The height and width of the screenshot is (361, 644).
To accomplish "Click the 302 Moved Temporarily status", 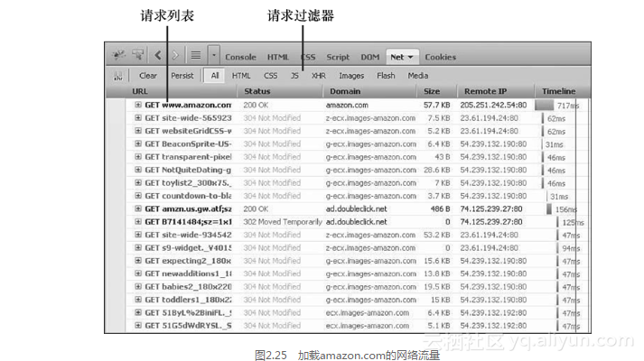I will [x=283, y=222].
